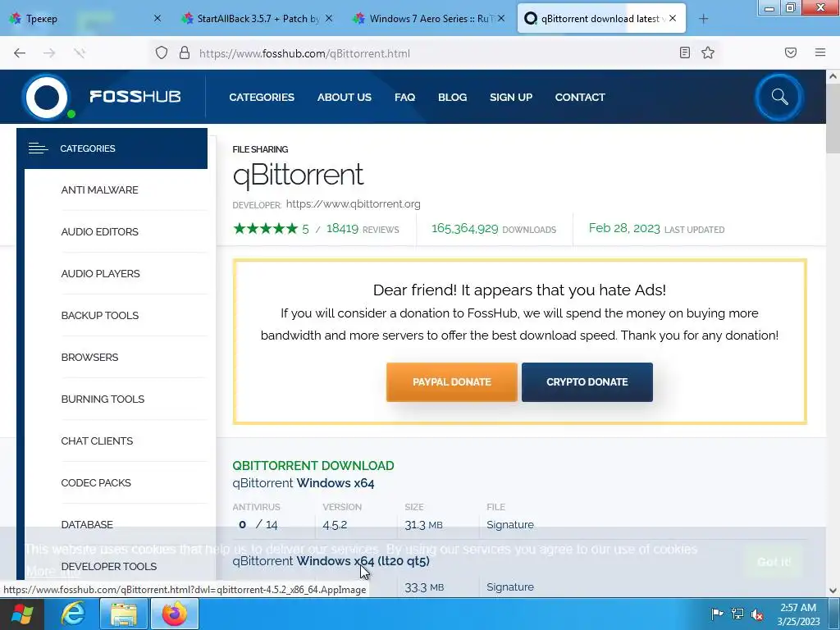Close the StartAllBack 3.5.7 tab
This screenshot has height=630, width=840.
pos(329,18)
